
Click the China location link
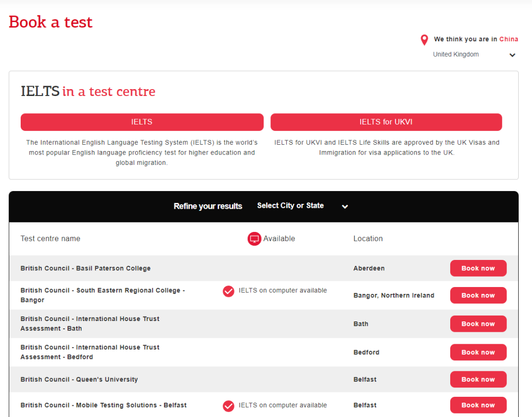pyautogui.click(x=508, y=39)
